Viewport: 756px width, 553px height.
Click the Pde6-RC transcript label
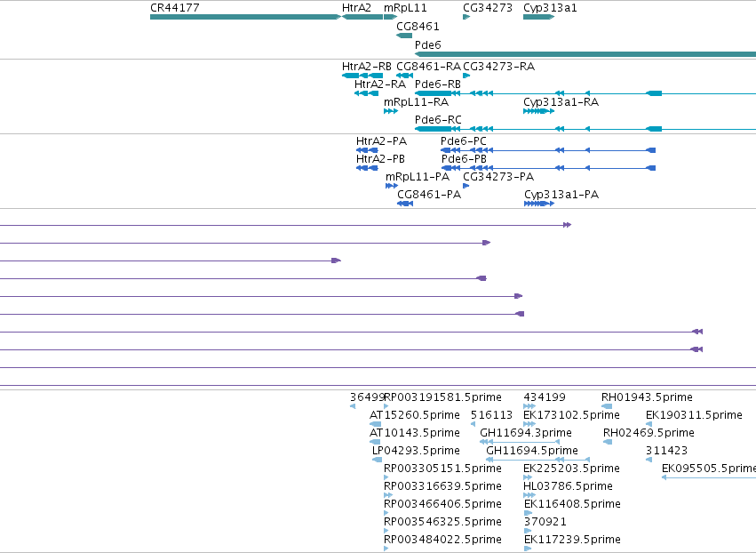coord(438,120)
